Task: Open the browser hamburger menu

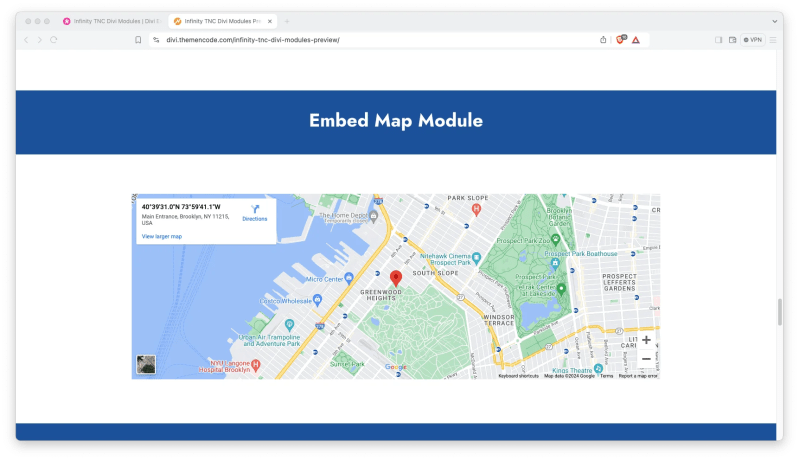Action: click(773, 40)
